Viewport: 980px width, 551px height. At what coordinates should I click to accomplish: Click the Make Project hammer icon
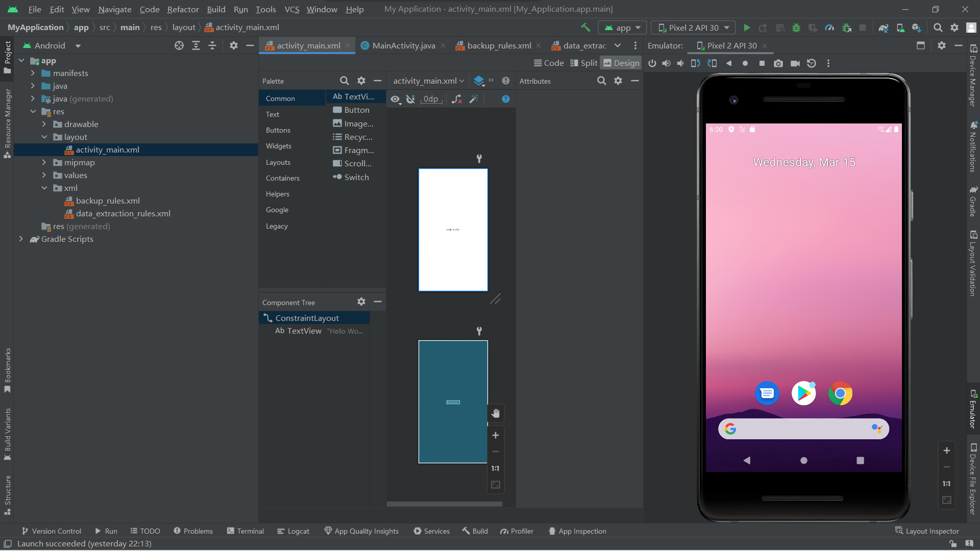pyautogui.click(x=585, y=28)
